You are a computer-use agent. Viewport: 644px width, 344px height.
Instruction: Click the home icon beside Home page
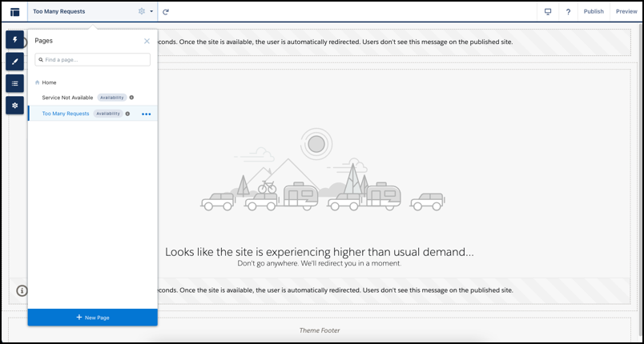[38, 82]
